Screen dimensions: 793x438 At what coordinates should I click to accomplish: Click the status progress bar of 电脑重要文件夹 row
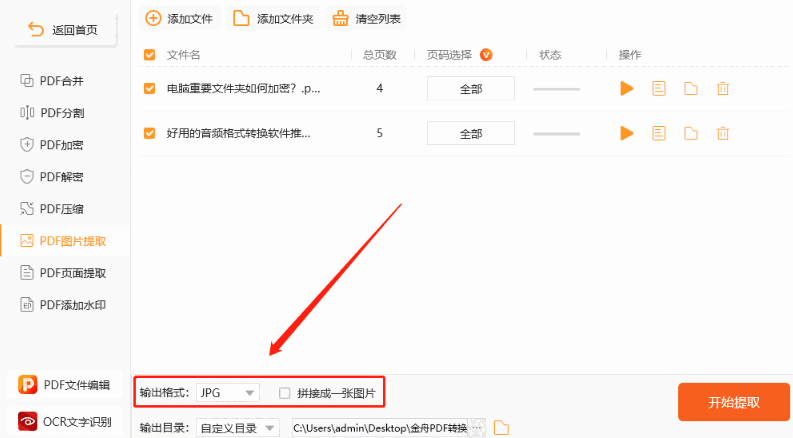(x=556, y=89)
